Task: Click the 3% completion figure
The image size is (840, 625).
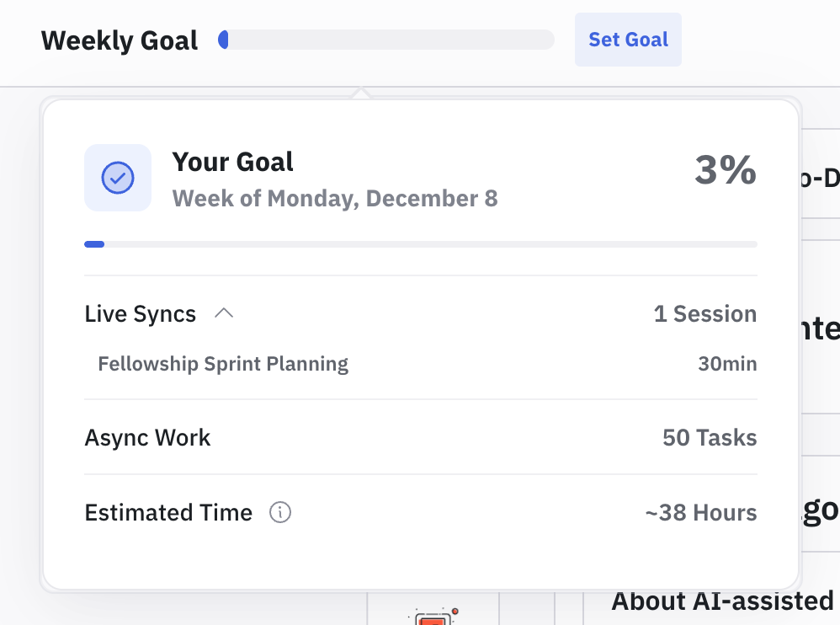Action: pyautogui.click(x=725, y=171)
